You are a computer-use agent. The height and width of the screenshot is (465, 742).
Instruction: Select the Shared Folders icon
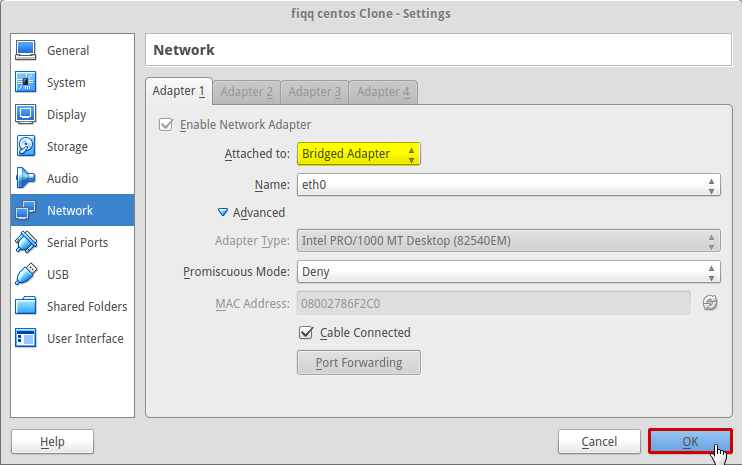pyautogui.click(x=26, y=306)
